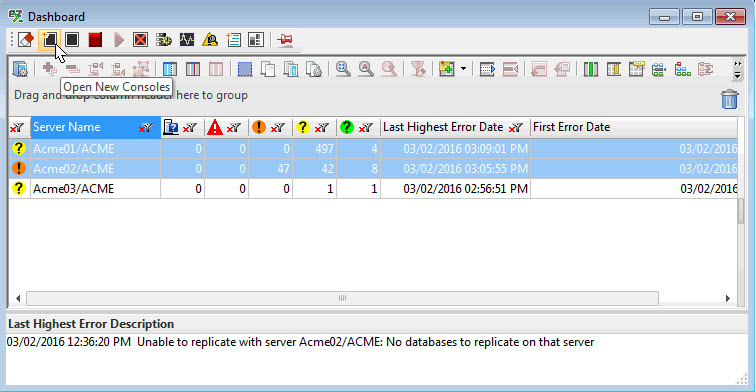
Task: Click the table with yellow tooltip icon
Action: pos(636,69)
